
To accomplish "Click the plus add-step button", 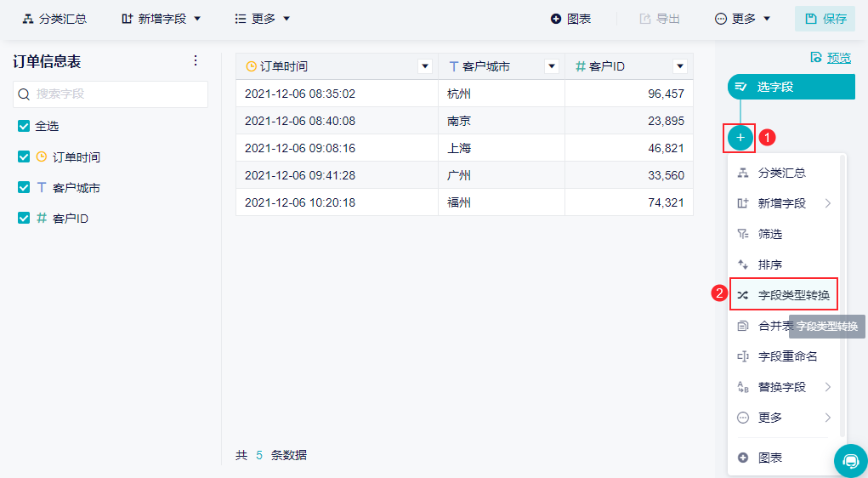I will click(740, 137).
